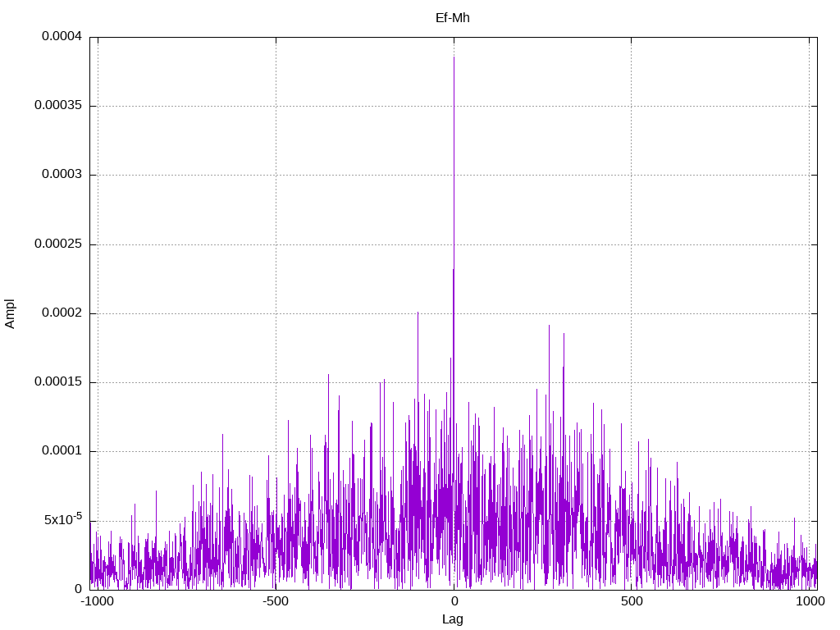Select the y-axis value 0.0004

tap(62, 36)
